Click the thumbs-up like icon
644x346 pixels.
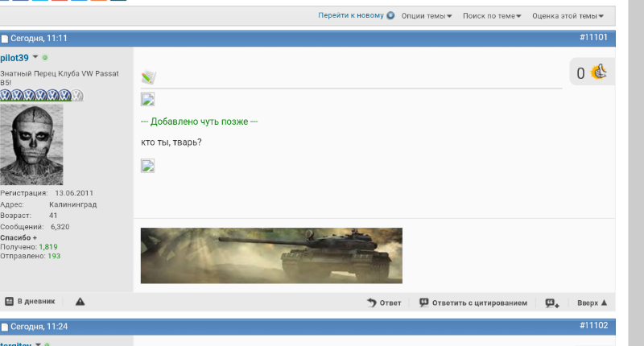[598, 72]
